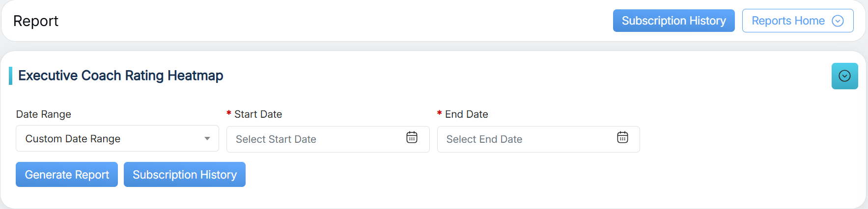The width and height of the screenshot is (868, 209).
Task: Click the Executive Coach Rating Heatmap heading
Action: tap(121, 76)
